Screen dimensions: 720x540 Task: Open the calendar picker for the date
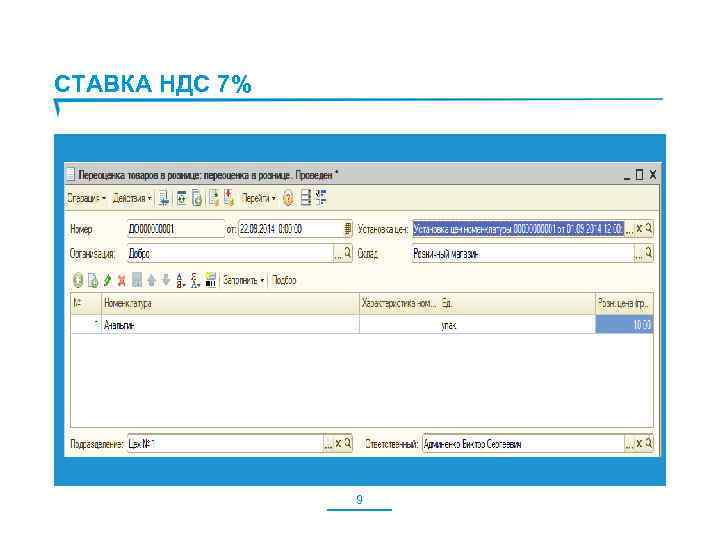coord(348,229)
